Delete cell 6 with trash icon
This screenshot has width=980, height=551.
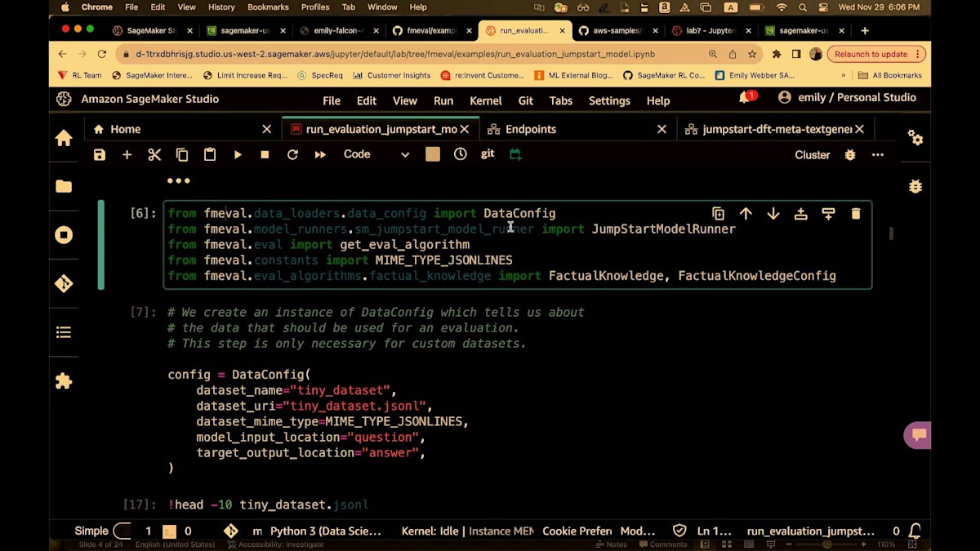(856, 214)
